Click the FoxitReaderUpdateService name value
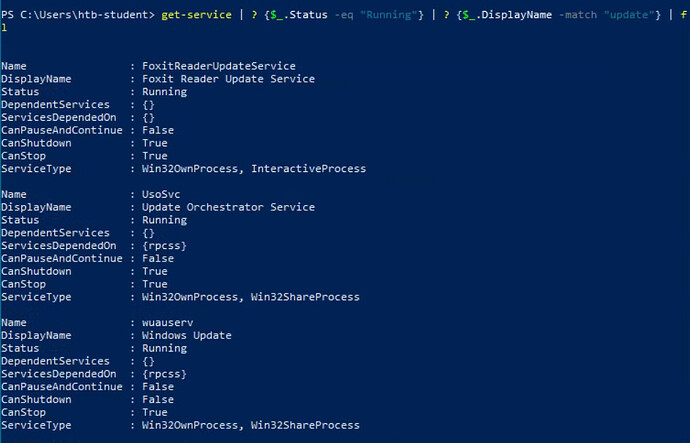The image size is (690, 443). 219,66
